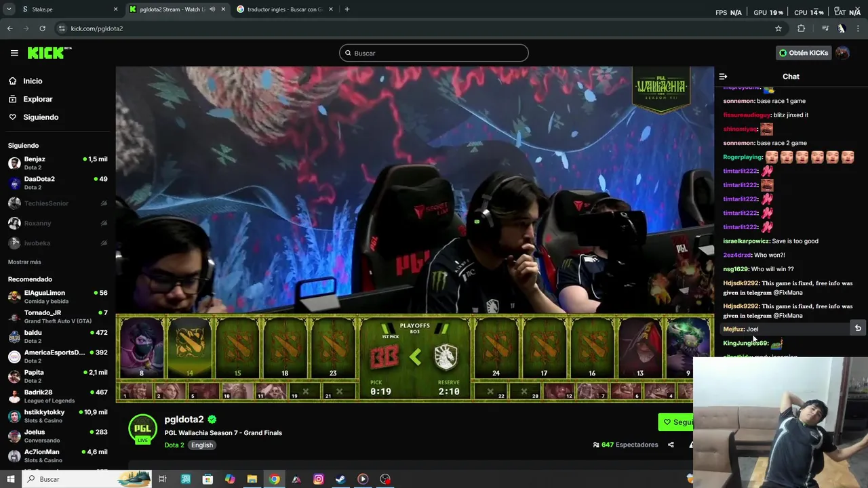The width and height of the screenshot is (868, 488).
Task: Click the English language tag
Action: [x=202, y=445]
